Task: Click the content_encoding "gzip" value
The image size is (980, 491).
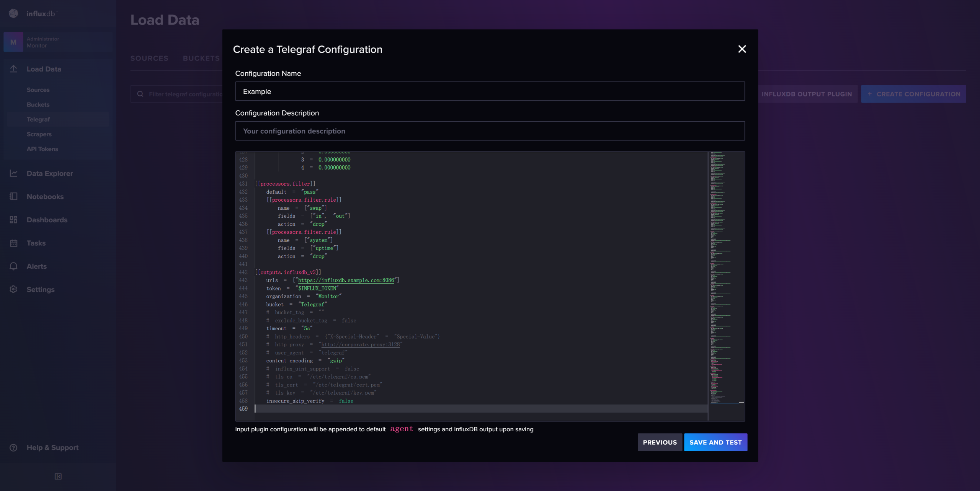Action: pos(336,361)
